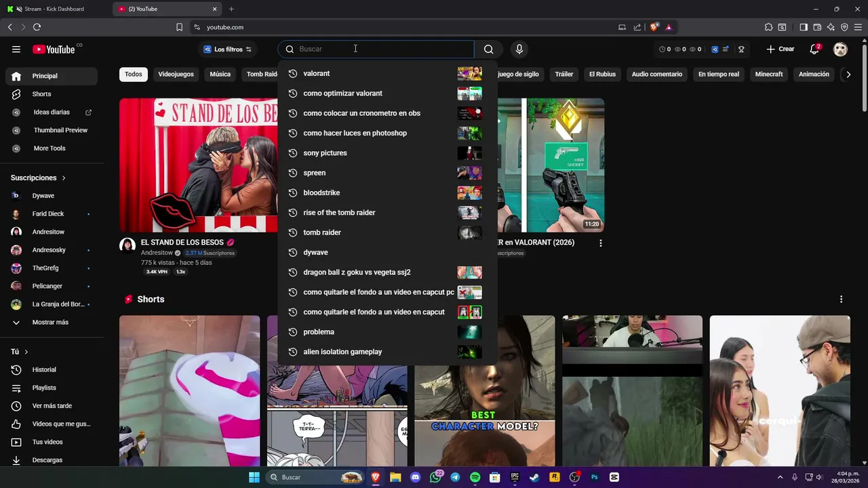Open the Los filtros vidIQ dropdown
This screenshot has height=488, width=868.
[x=227, y=49]
